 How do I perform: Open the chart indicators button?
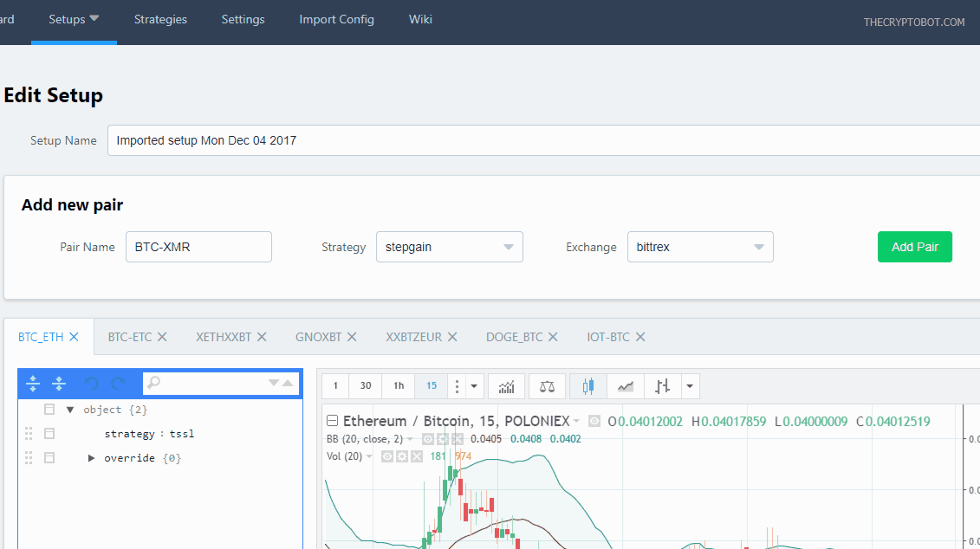[507, 386]
